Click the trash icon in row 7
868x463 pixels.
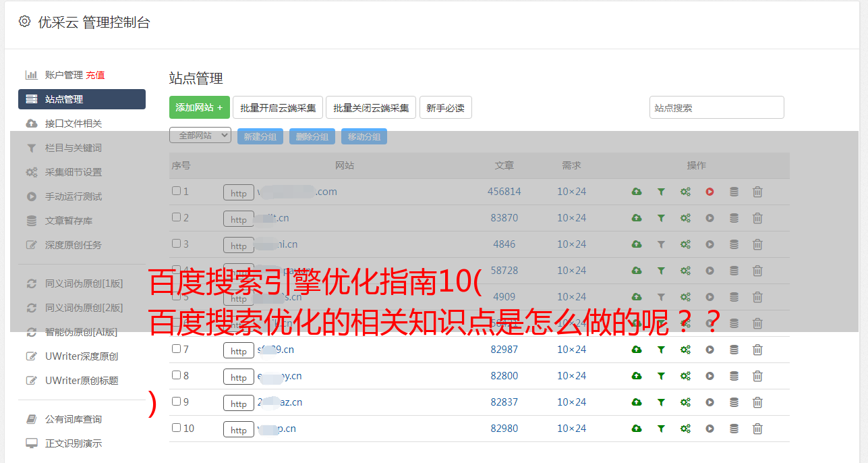[x=757, y=350]
